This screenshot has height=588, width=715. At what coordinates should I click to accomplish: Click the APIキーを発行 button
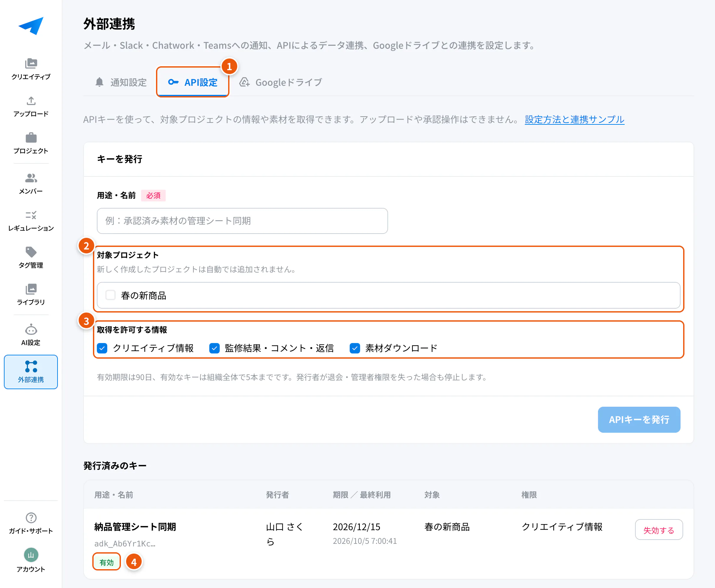coord(639,420)
